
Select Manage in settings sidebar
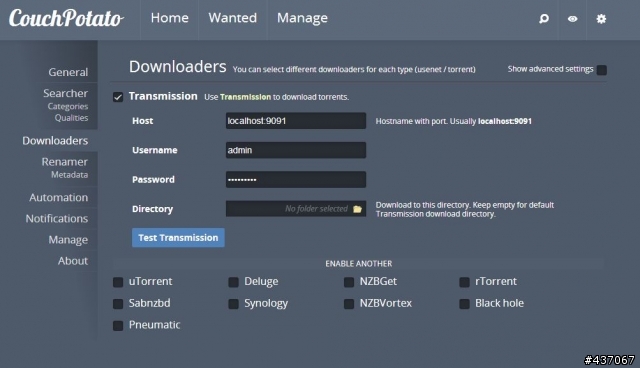pos(68,240)
